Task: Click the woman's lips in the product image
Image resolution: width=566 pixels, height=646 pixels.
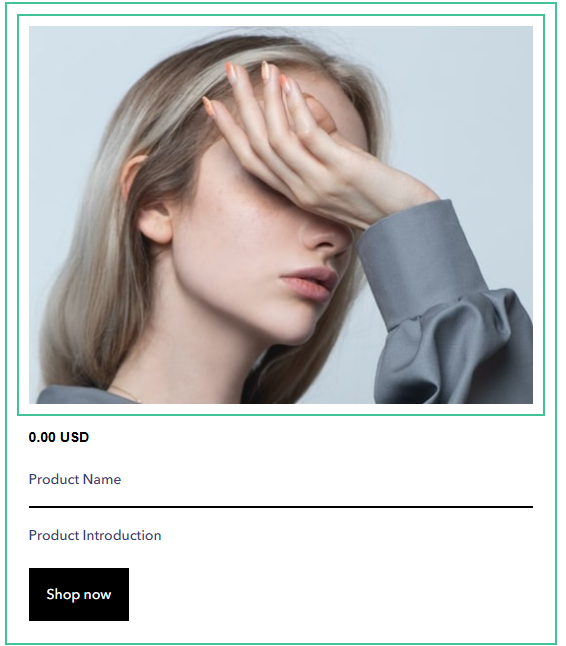Action: coord(307,282)
